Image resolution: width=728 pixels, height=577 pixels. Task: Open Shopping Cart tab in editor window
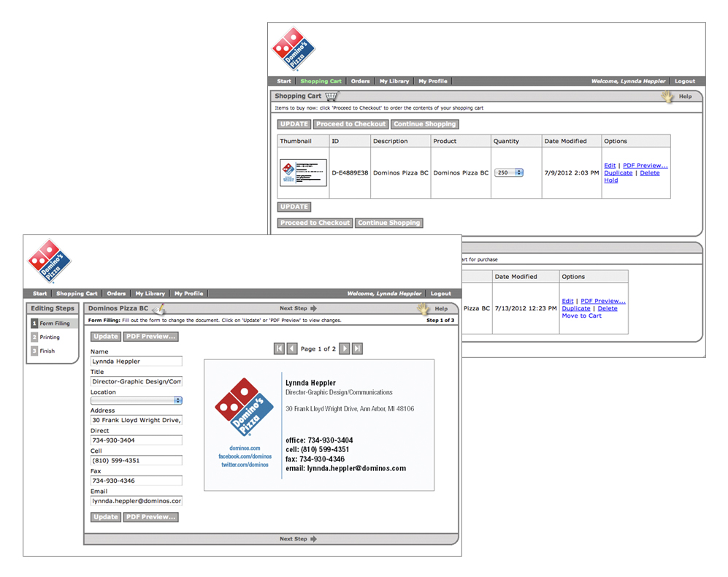(77, 294)
